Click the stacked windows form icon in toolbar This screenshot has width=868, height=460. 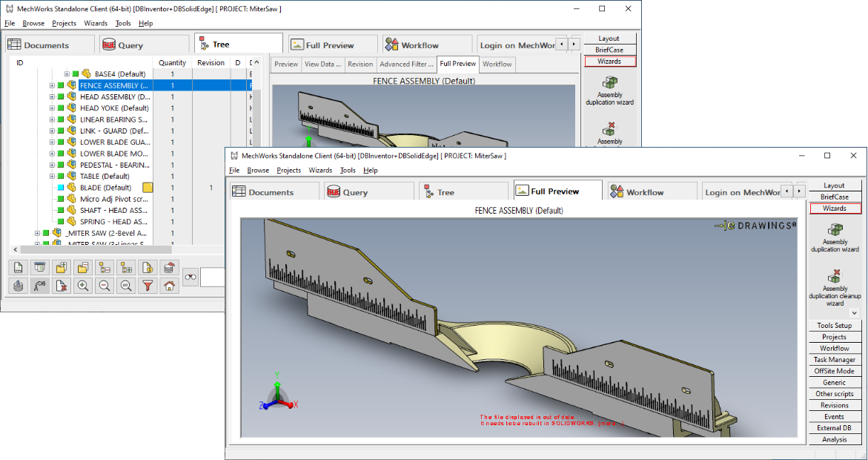pyautogui.click(x=40, y=269)
